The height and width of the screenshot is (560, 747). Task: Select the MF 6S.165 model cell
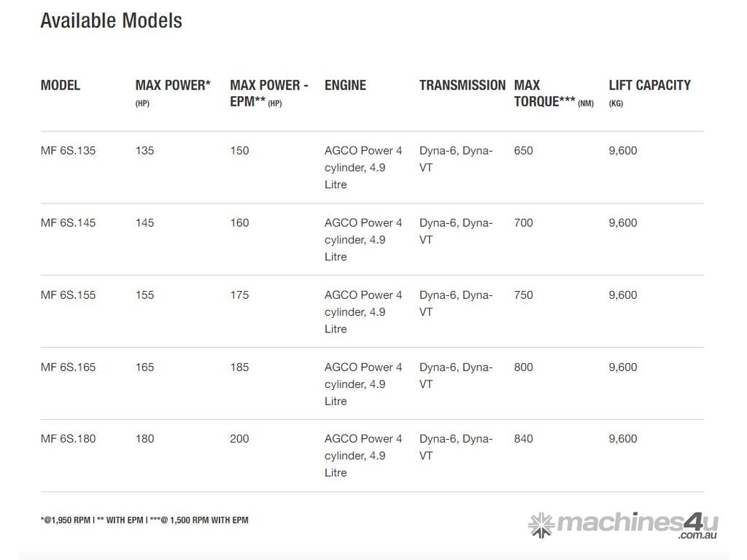pos(68,367)
